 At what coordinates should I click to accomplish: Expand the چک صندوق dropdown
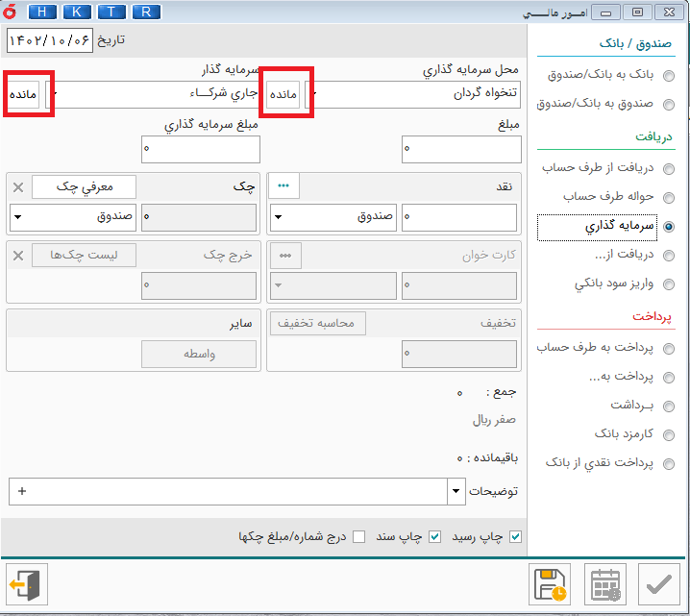(x=17, y=217)
